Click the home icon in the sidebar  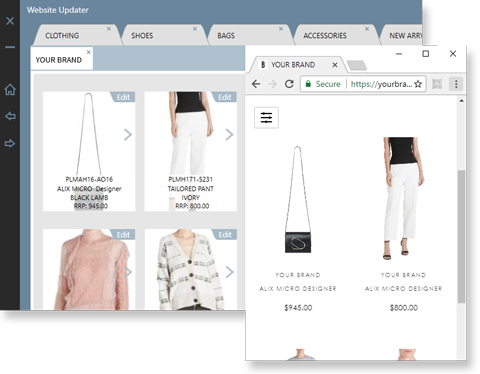pos(10,89)
